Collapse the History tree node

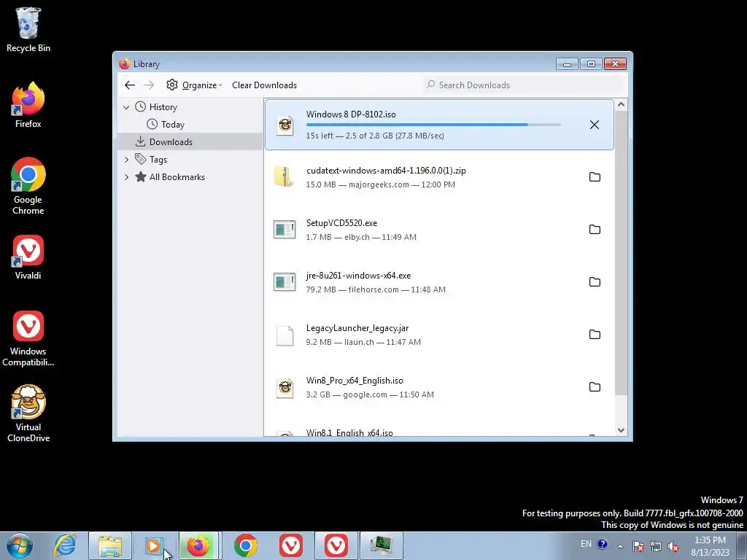126,107
